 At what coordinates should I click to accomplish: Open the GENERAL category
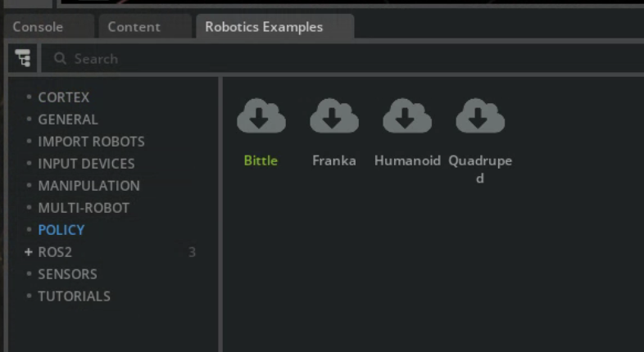tap(67, 120)
